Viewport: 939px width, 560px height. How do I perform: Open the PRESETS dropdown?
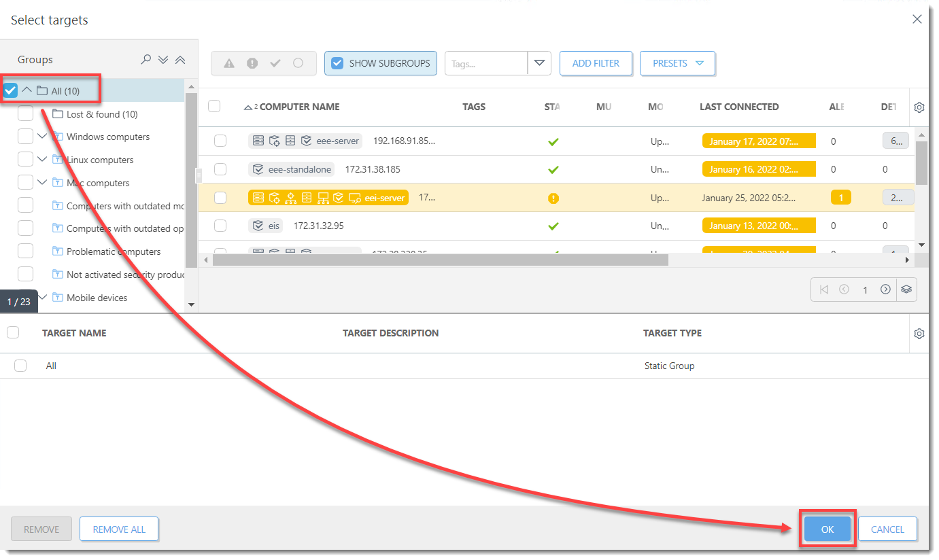click(x=677, y=63)
